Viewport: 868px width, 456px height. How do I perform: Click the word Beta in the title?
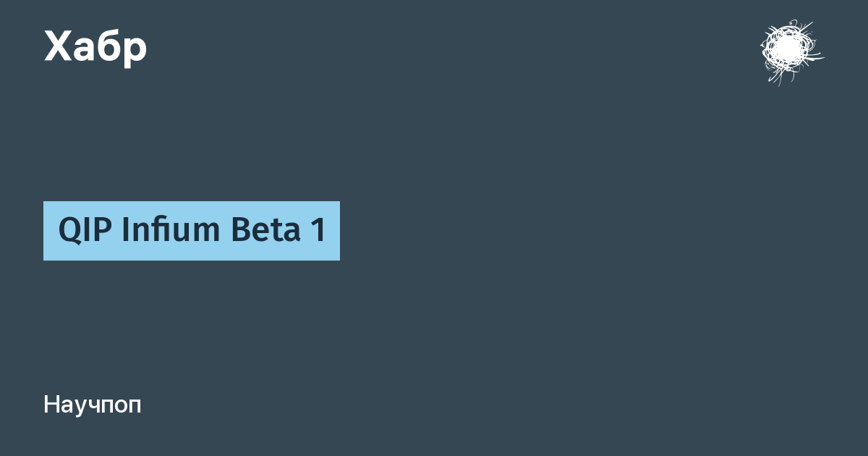[x=265, y=231]
